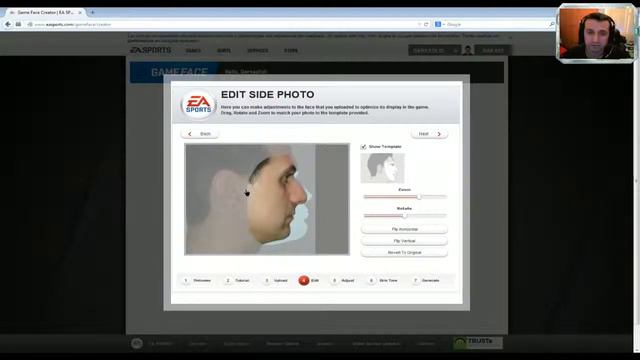Click the Google search engine icon
This screenshot has height=360, width=640.
(438, 24)
